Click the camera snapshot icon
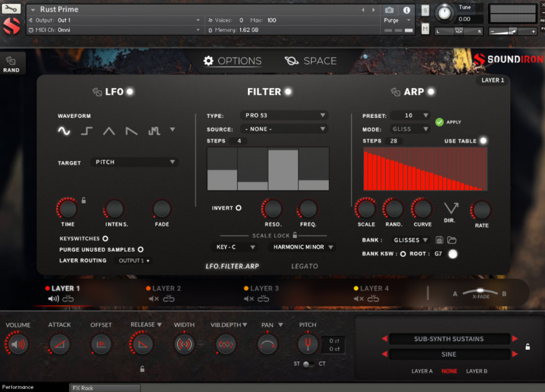This screenshot has height=392, width=545. click(x=389, y=11)
